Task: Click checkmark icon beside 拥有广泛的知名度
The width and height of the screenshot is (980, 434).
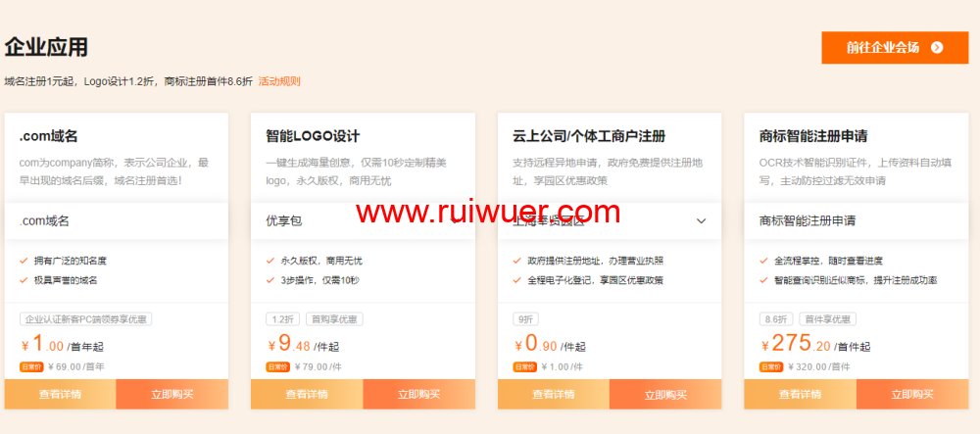Action: pyautogui.click(x=24, y=261)
